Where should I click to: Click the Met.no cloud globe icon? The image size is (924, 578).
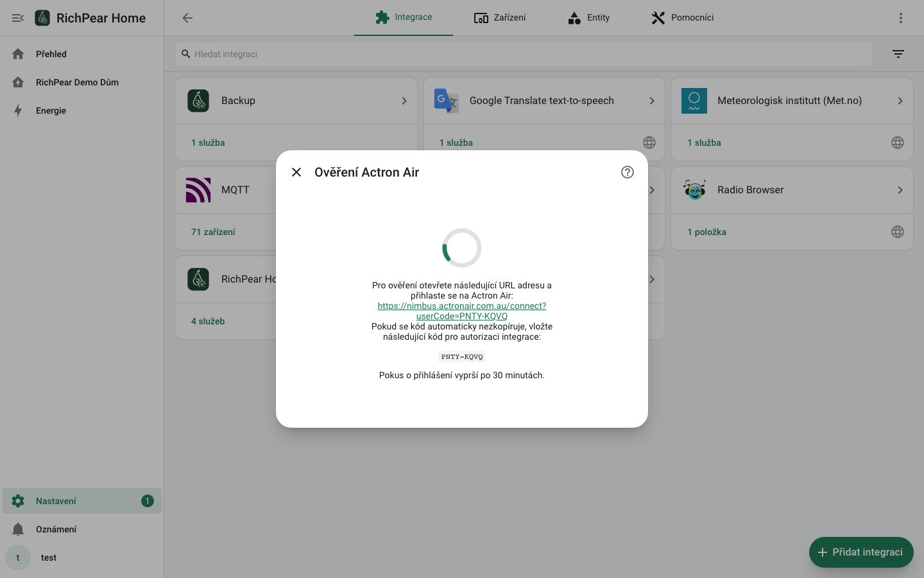coord(898,143)
